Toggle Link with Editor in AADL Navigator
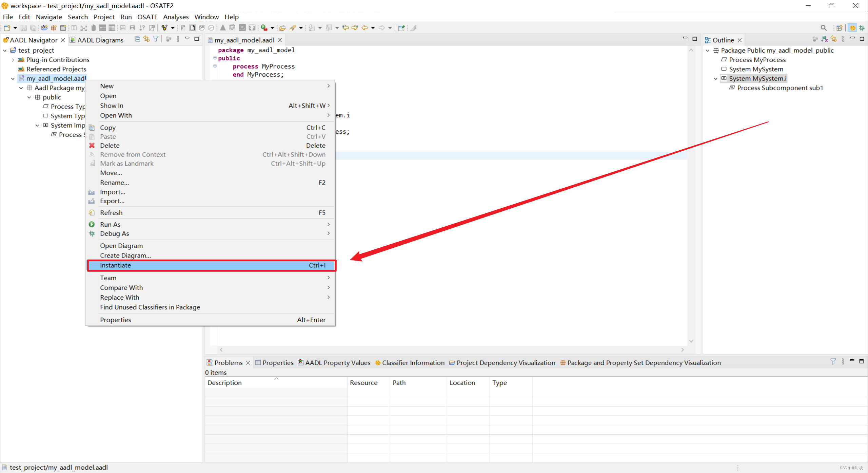This screenshot has width=868, height=473. [x=146, y=39]
